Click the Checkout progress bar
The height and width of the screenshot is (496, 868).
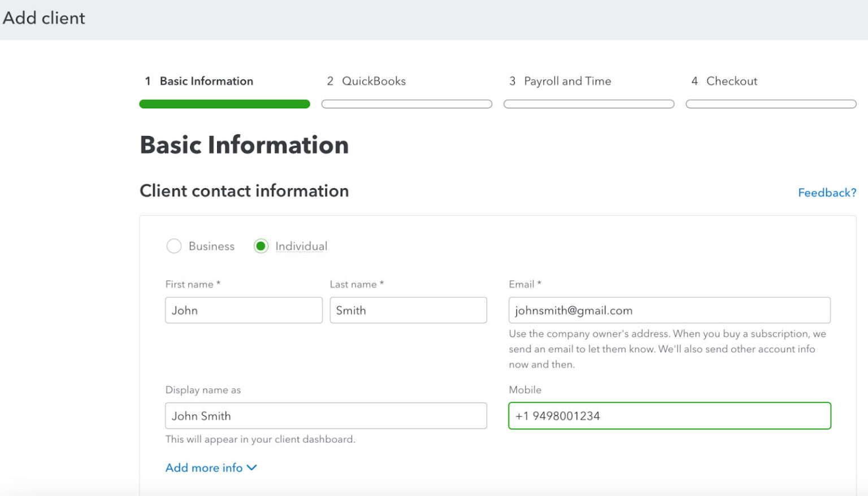(771, 104)
